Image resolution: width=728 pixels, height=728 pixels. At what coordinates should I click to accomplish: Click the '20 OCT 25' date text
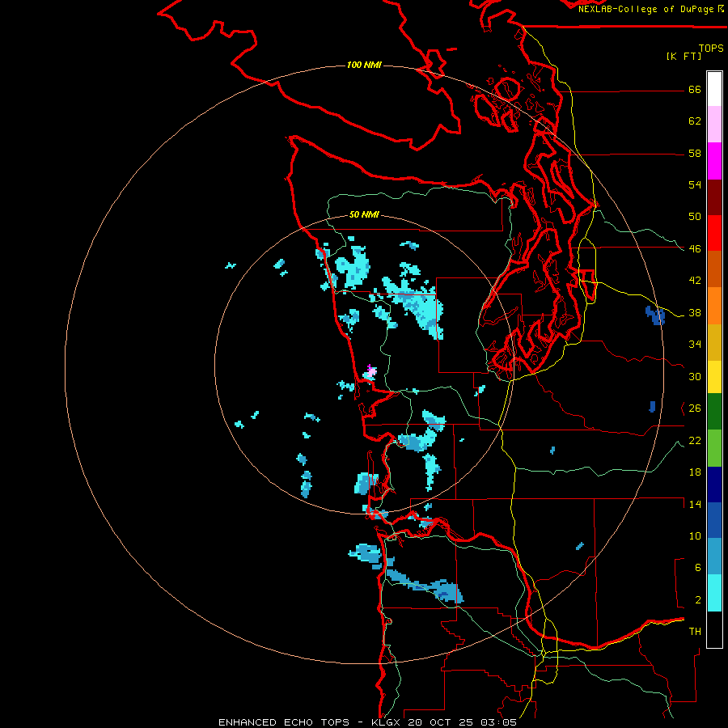coord(440,722)
